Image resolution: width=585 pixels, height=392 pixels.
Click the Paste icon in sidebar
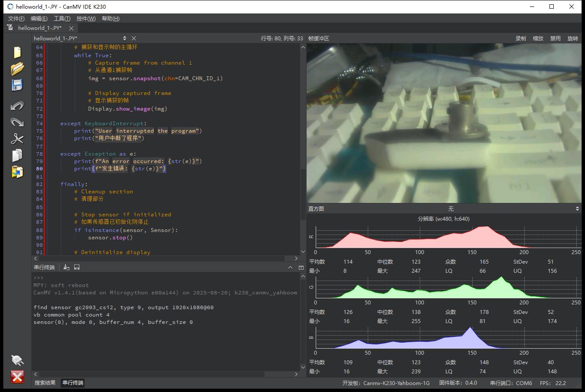point(17,172)
